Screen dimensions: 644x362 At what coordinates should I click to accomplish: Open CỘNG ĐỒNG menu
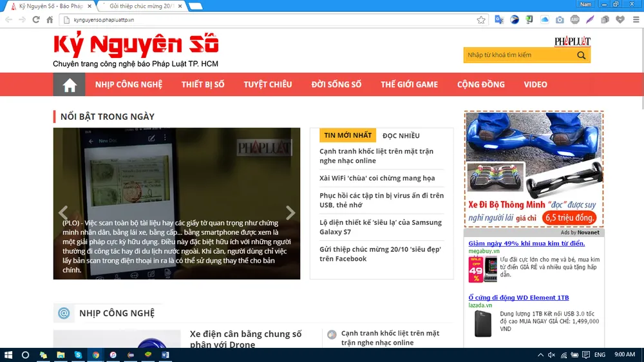pos(481,84)
